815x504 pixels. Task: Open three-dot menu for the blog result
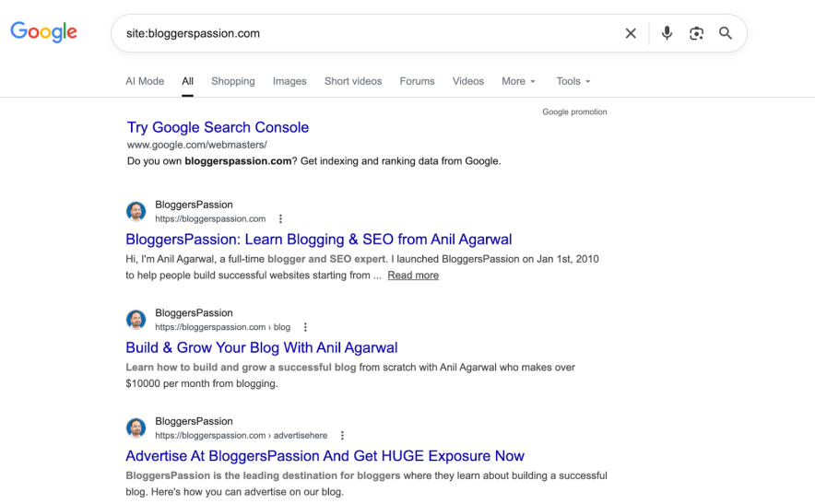coord(305,327)
